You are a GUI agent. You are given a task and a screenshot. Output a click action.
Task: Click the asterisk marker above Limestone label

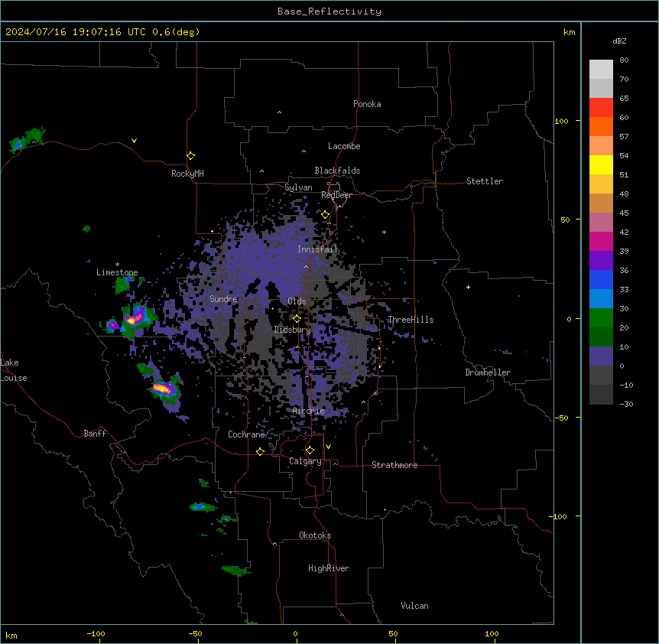[117, 265]
